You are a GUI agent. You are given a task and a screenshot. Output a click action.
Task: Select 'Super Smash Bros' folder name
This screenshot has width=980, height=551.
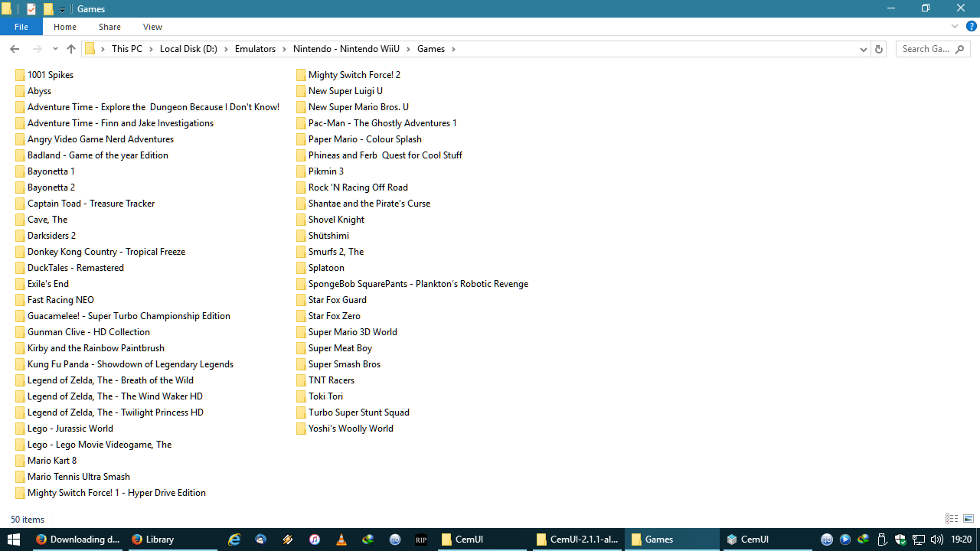tap(345, 364)
